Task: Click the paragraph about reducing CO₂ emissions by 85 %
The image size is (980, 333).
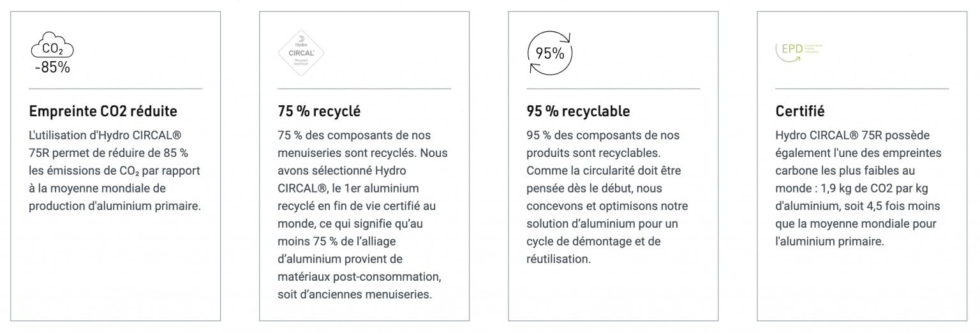Action: click(115, 171)
